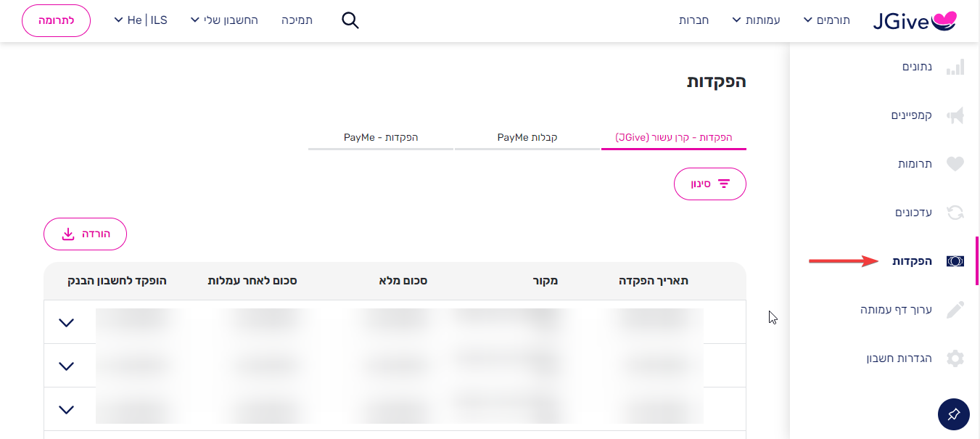980x439 pixels.
Task: Expand the third deposit row chevron
Action: 66,409
